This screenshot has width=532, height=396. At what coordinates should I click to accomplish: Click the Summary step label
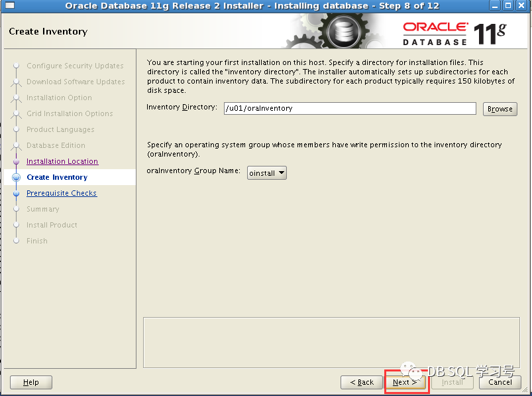pyautogui.click(x=43, y=209)
